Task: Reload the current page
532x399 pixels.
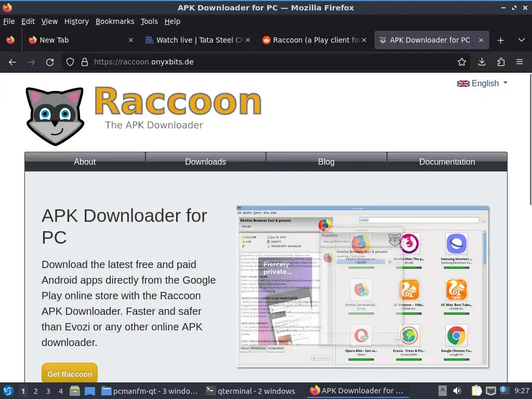Action: pyautogui.click(x=50, y=62)
